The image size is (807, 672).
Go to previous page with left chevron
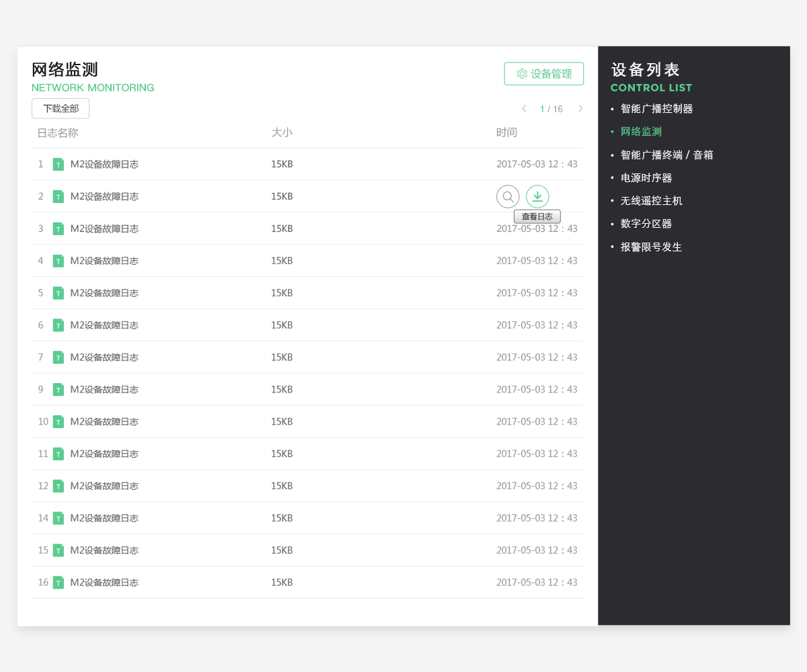click(525, 109)
